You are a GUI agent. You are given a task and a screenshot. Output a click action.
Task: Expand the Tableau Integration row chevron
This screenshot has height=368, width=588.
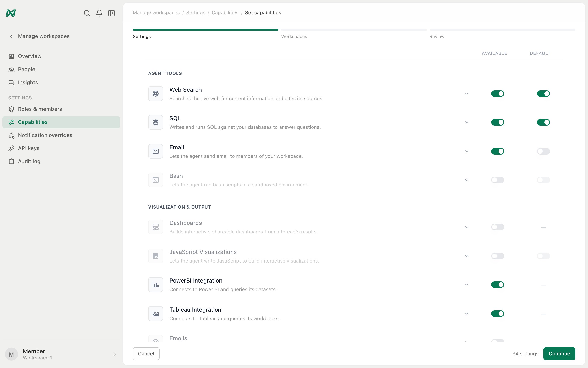[x=467, y=314]
